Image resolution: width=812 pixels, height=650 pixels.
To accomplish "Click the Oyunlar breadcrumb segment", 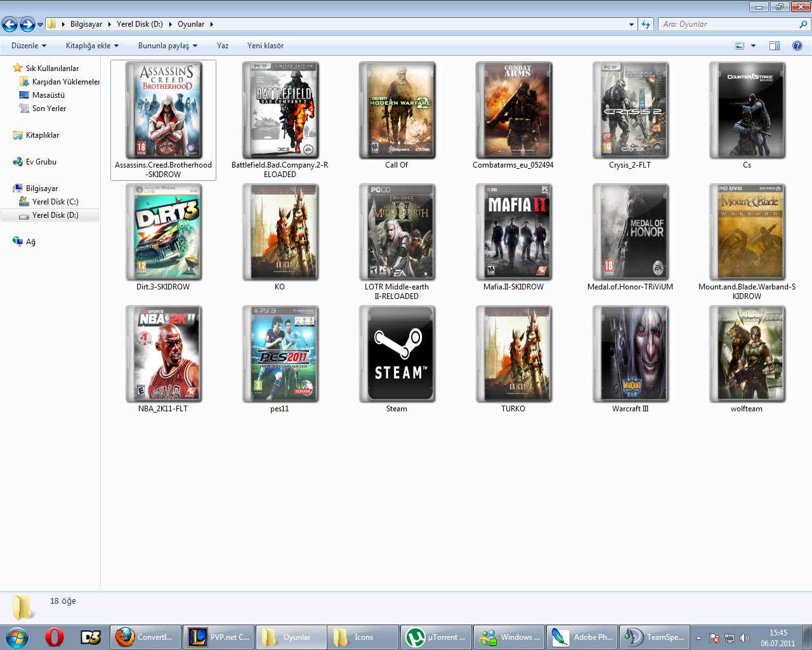I will click(x=191, y=24).
